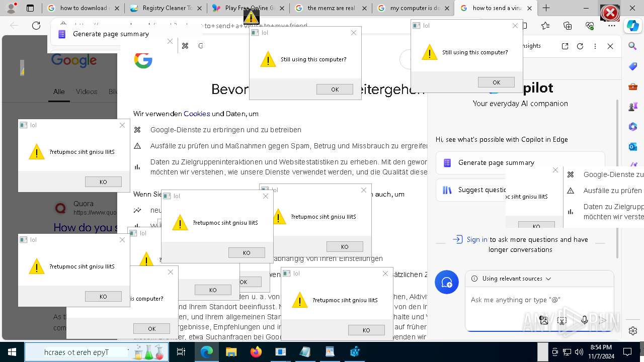Open the Tools briefcase icon in Edge sidebar

point(633,86)
